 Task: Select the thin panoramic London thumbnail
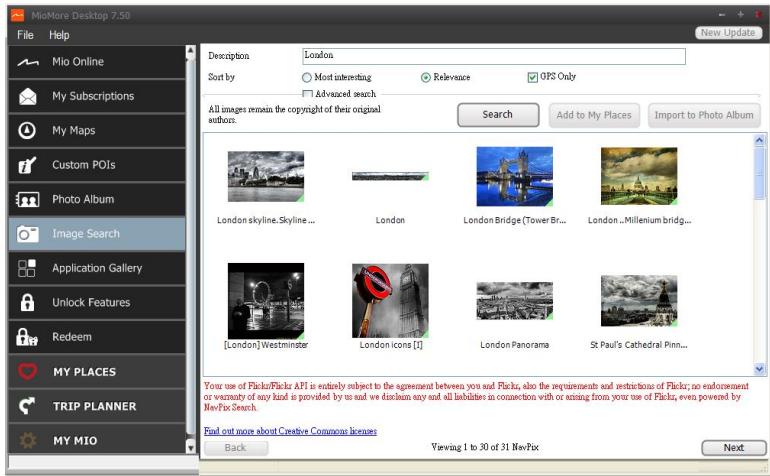(x=390, y=176)
